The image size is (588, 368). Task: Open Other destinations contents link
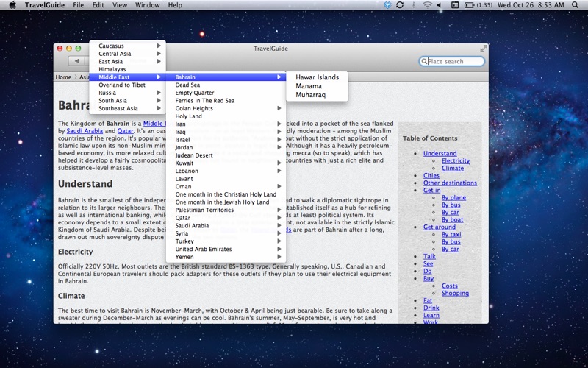pos(450,183)
